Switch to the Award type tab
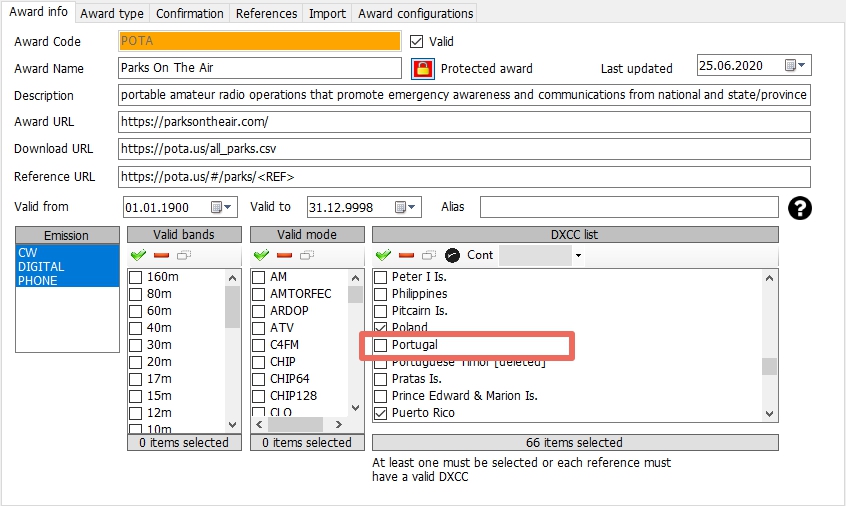The image size is (846, 506). point(112,13)
